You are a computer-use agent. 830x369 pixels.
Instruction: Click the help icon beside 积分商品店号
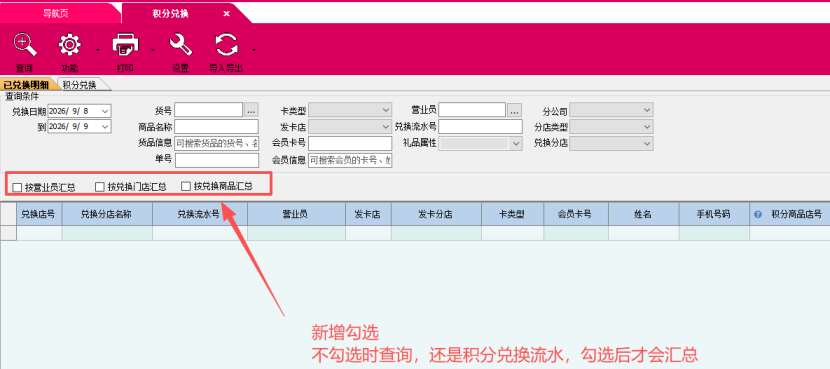[757, 214]
